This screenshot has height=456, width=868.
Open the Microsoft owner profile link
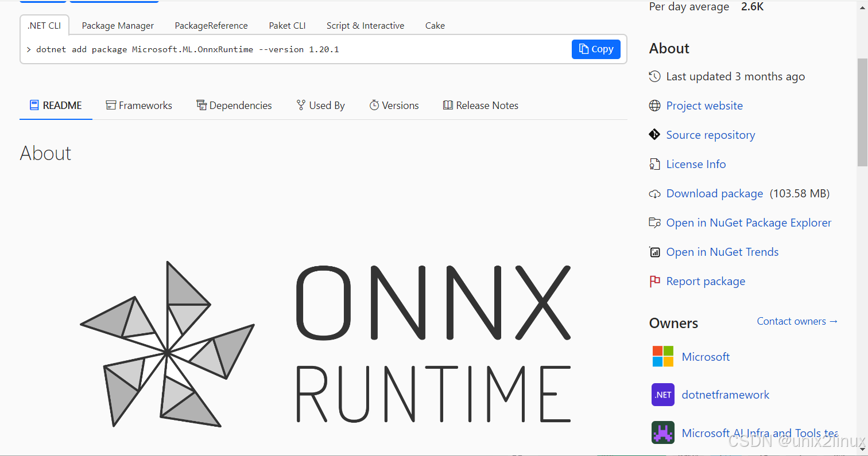706,357
